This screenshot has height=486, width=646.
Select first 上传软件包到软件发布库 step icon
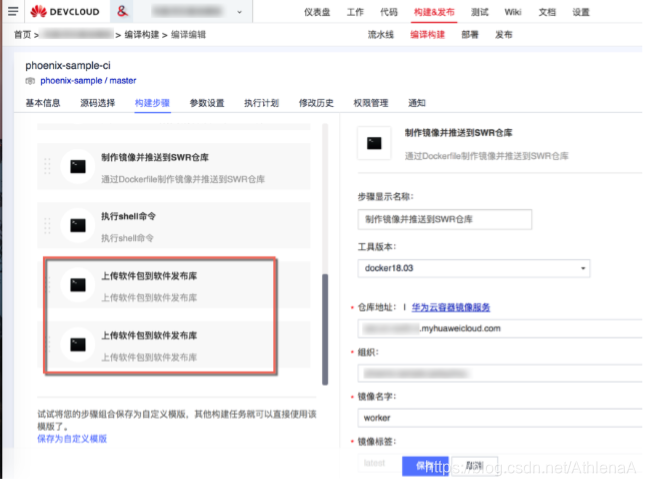click(x=77, y=285)
